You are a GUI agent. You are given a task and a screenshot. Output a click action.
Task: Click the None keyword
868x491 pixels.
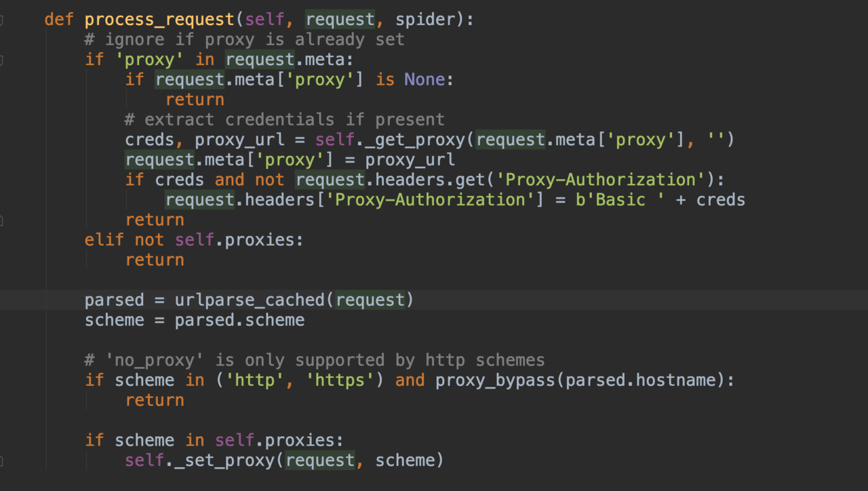pos(425,80)
